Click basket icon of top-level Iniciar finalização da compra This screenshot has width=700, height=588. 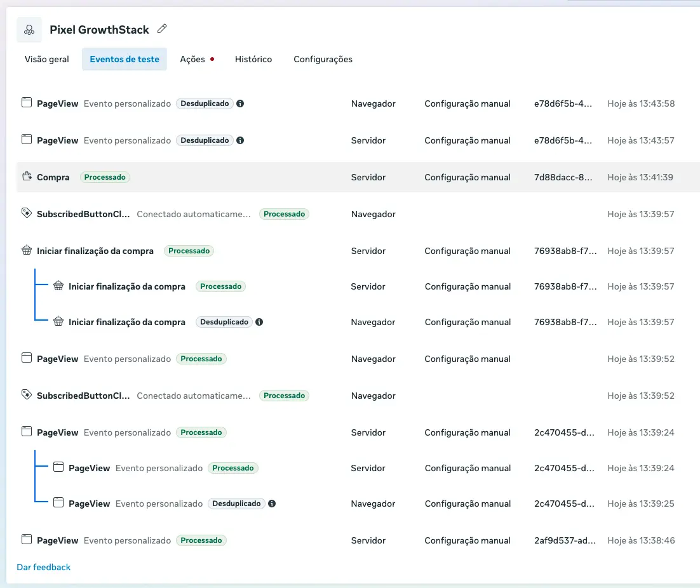pos(27,250)
